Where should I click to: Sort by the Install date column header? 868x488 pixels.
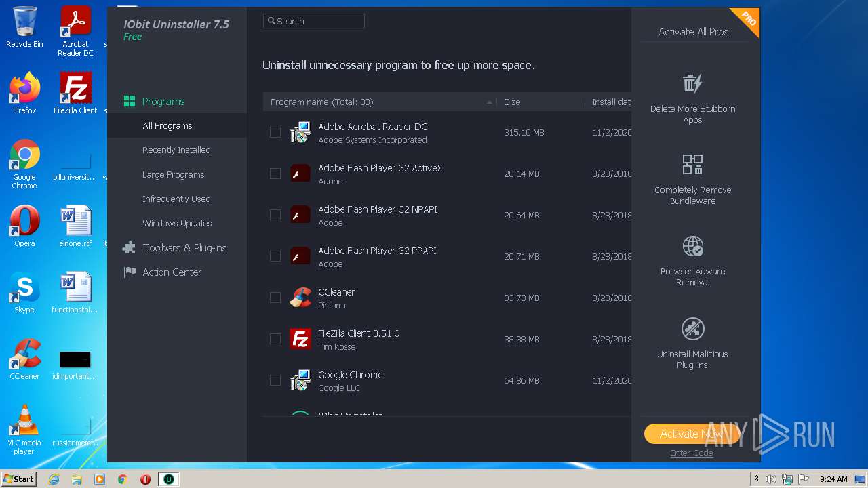pyautogui.click(x=608, y=102)
